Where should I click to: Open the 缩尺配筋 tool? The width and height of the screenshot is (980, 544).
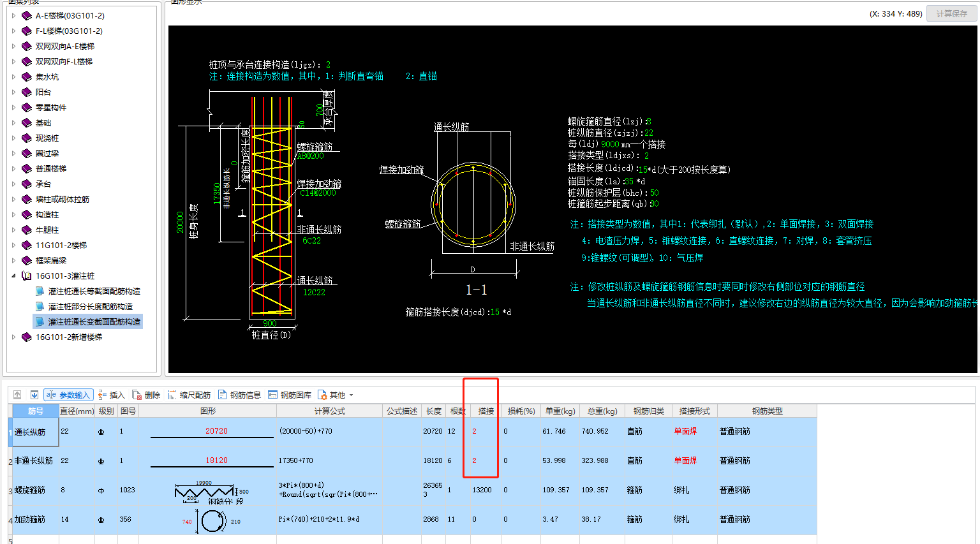tap(189, 395)
